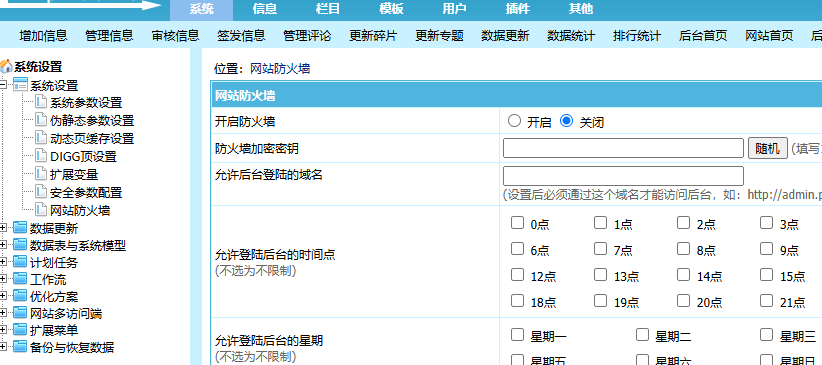
Task: Click the folder icon of 网站多访问端
Action: pos(20,313)
